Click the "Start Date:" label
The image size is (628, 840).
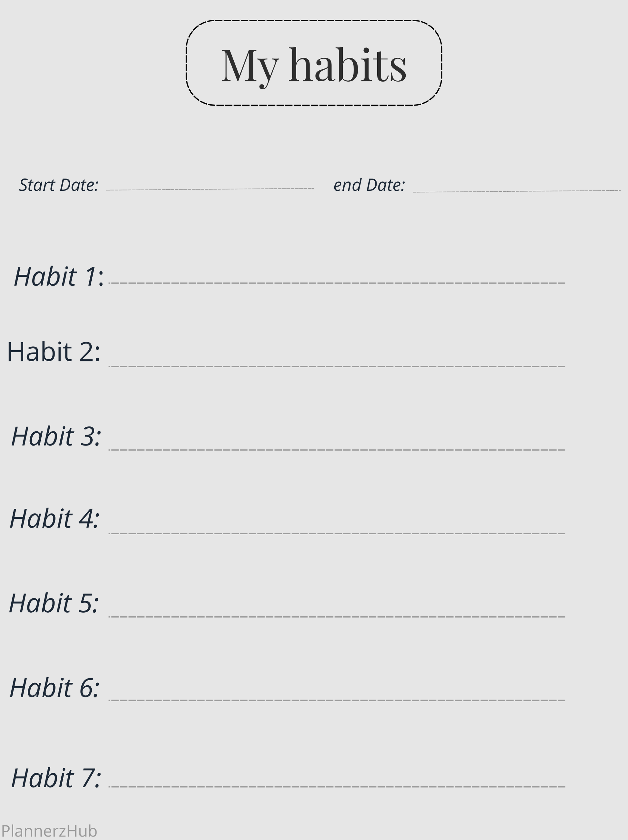[59, 185]
